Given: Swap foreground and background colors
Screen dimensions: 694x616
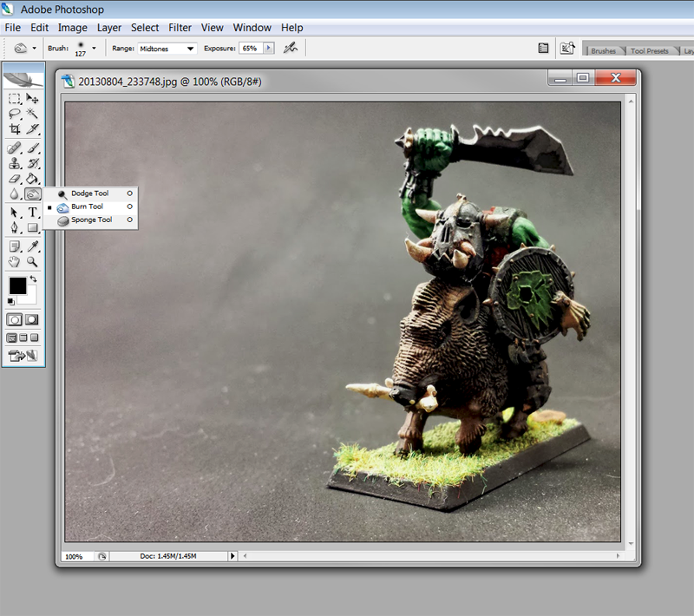Looking at the screenshot, I should point(33,279).
